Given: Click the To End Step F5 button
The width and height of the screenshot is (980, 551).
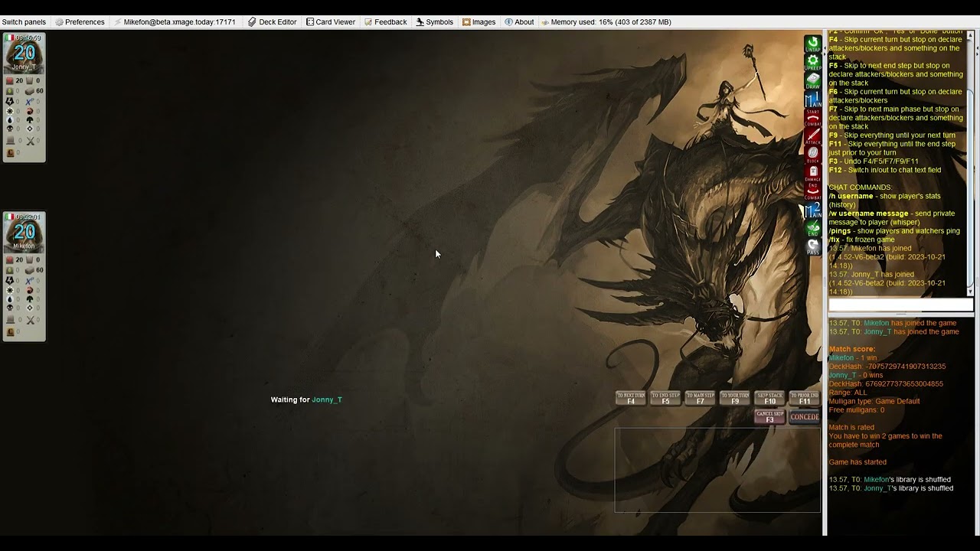Looking at the screenshot, I should pos(665,398).
